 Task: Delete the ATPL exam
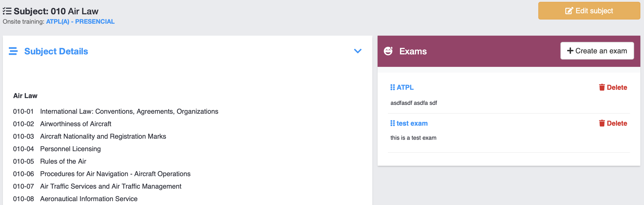pyautogui.click(x=617, y=87)
